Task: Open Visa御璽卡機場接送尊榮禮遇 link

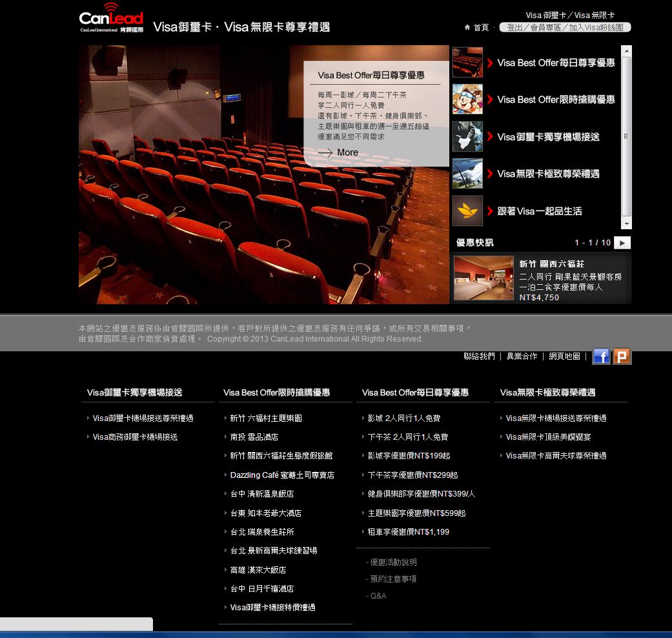Action: pyautogui.click(x=143, y=418)
